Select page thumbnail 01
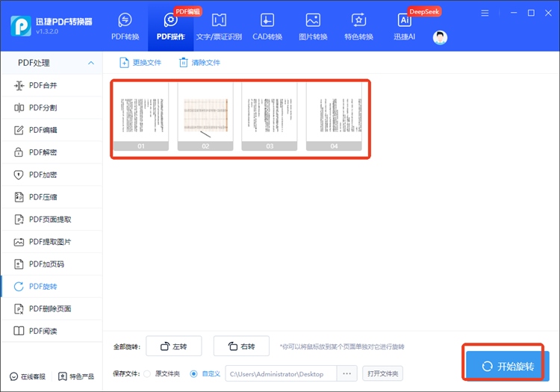The width and height of the screenshot is (560, 392). pos(141,116)
